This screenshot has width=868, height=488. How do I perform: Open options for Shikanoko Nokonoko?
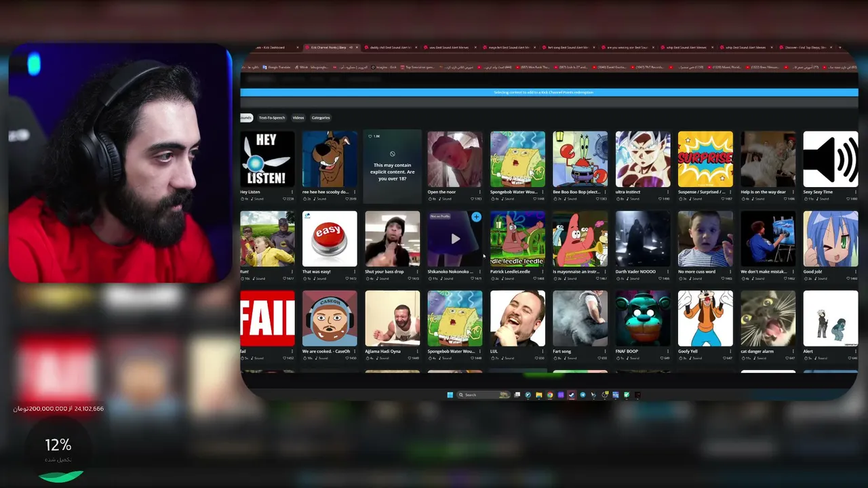pos(480,272)
